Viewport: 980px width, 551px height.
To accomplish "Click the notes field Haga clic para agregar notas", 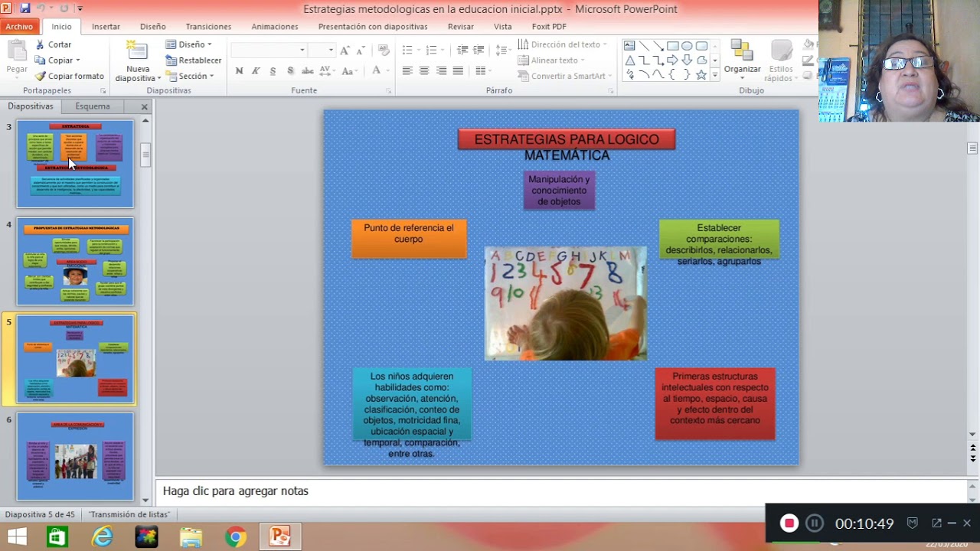I will pyautogui.click(x=561, y=491).
